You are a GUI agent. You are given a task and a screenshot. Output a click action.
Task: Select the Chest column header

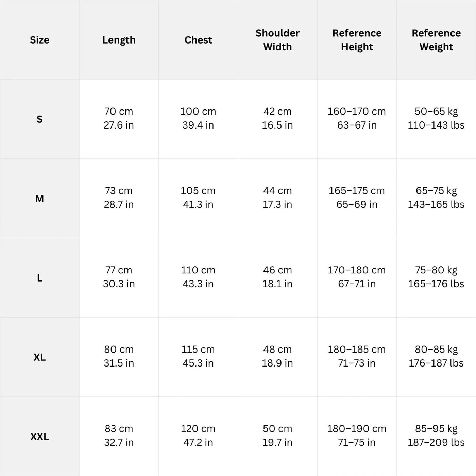coord(198,40)
